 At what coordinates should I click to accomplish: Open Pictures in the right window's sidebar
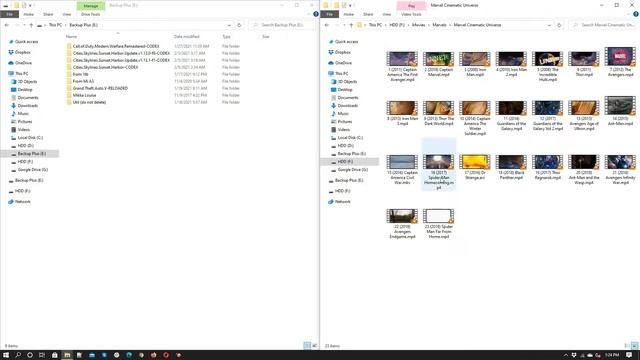pyautogui.click(x=341, y=122)
